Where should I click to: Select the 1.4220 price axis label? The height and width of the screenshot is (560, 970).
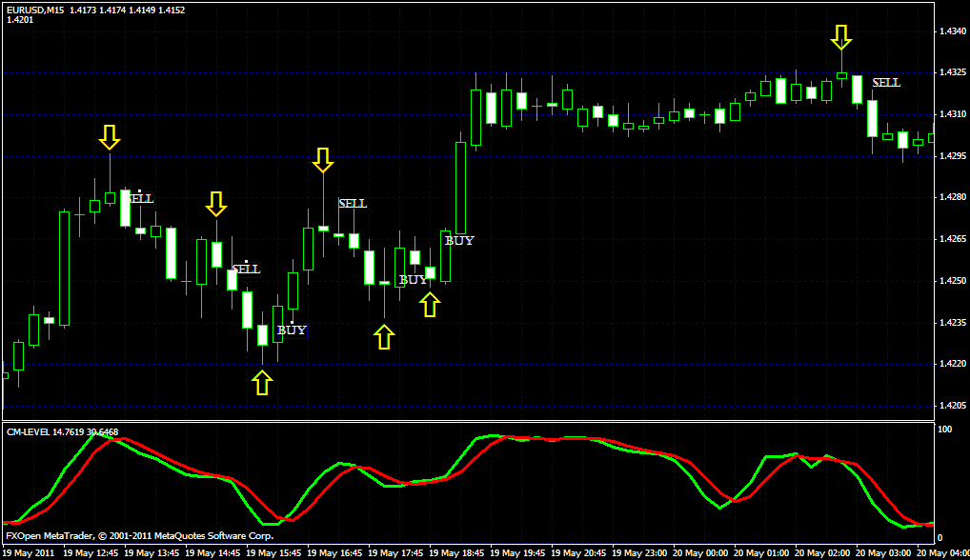coord(953,364)
